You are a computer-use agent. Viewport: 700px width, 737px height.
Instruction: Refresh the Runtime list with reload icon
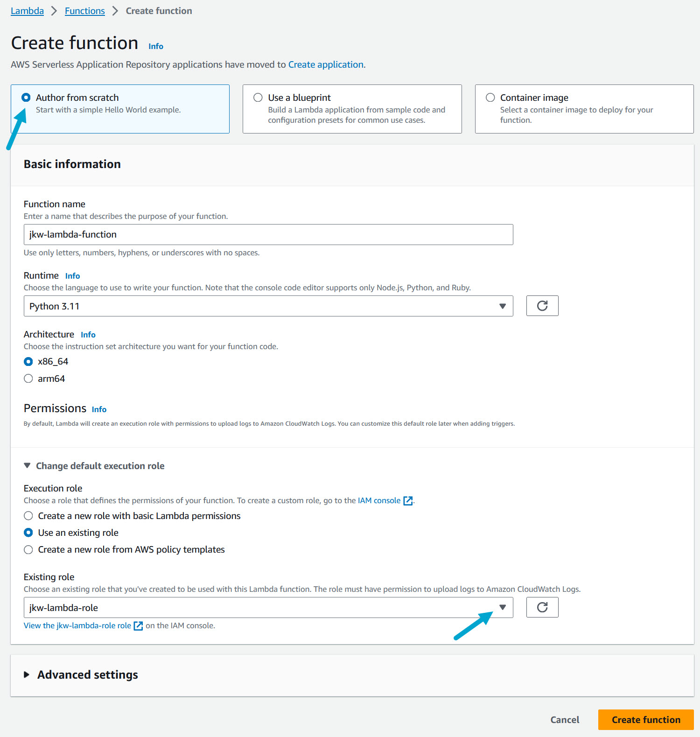point(542,306)
